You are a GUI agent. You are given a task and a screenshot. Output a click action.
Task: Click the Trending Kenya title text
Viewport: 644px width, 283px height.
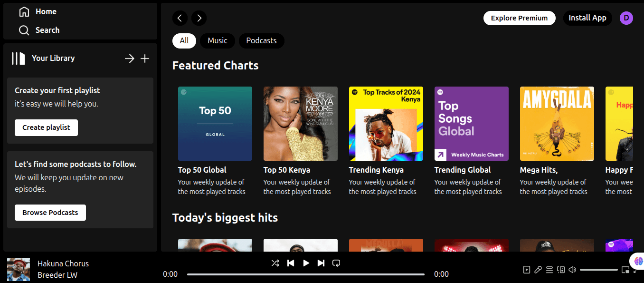pos(376,170)
